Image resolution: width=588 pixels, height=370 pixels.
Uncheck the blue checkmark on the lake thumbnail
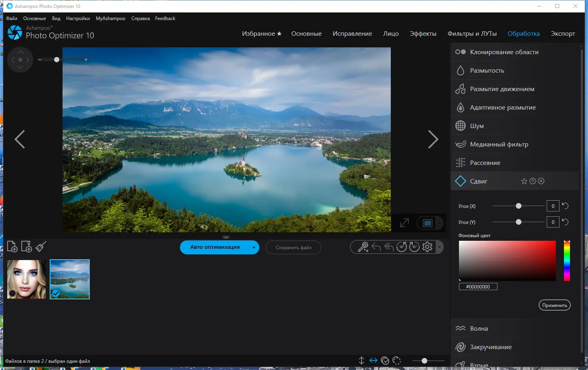(56, 293)
